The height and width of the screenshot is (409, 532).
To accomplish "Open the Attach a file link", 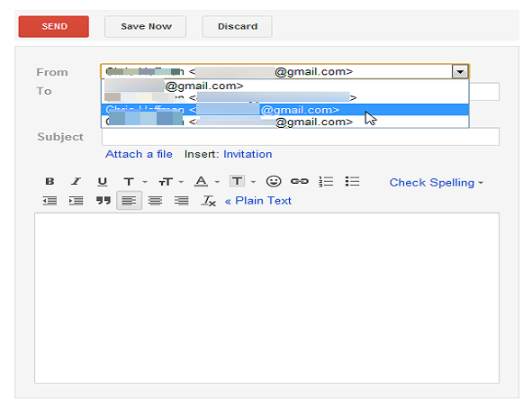I will pos(139,154).
